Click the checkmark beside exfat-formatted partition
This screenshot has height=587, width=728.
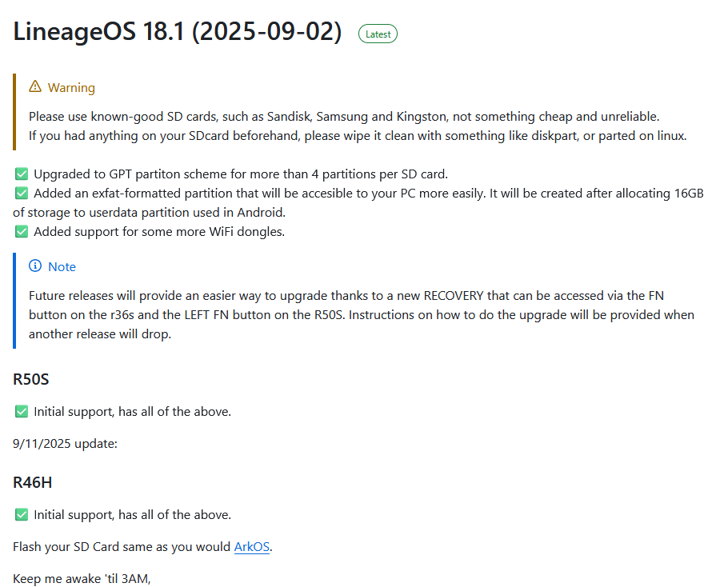(22, 193)
